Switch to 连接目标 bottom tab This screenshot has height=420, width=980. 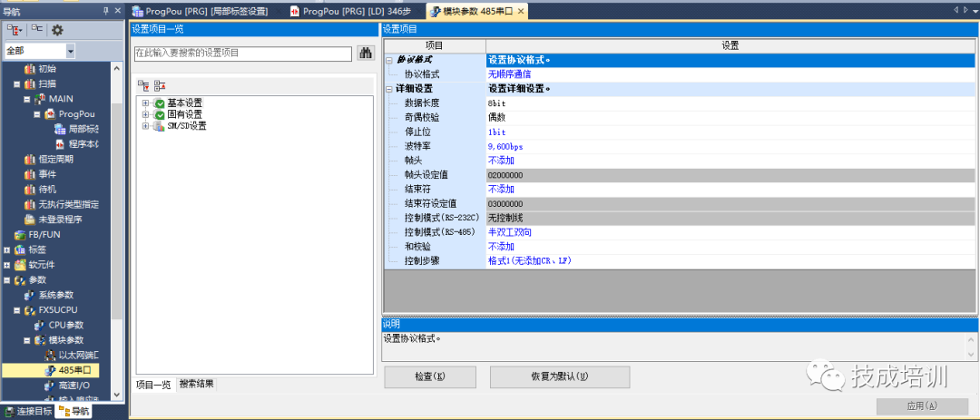tap(29, 411)
